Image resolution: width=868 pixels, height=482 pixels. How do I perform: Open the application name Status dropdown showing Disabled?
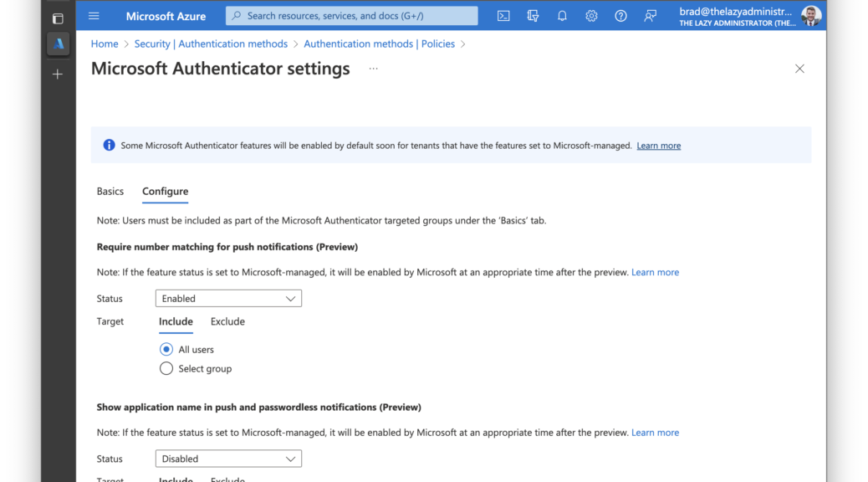pyautogui.click(x=228, y=459)
